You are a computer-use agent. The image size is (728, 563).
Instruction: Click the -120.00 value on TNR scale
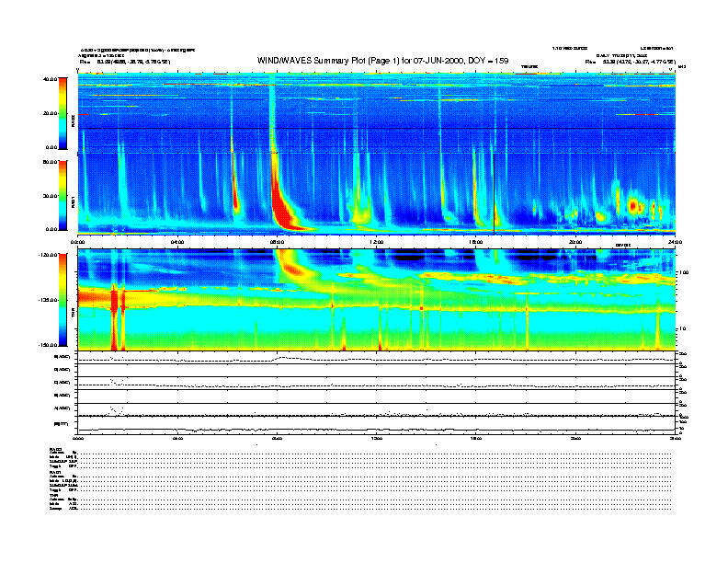click(x=48, y=255)
